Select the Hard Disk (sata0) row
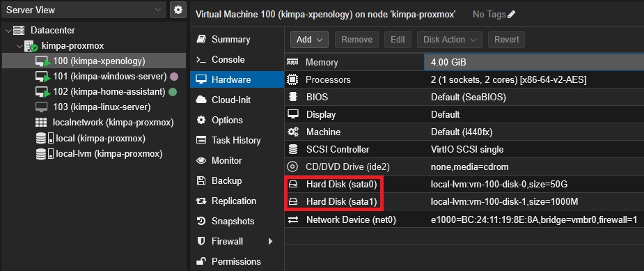This screenshot has width=644, height=271. tap(464, 184)
